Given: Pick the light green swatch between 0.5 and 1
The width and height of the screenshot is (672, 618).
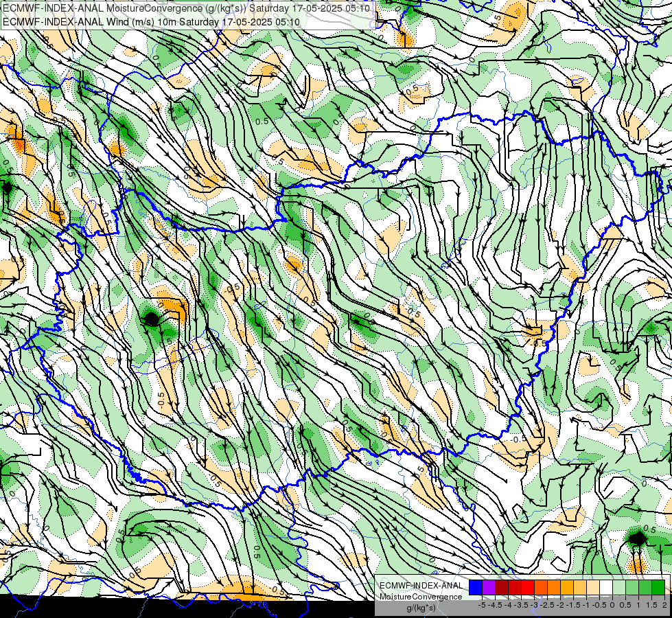Looking at the screenshot, I should pyautogui.click(x=633, y=587).
